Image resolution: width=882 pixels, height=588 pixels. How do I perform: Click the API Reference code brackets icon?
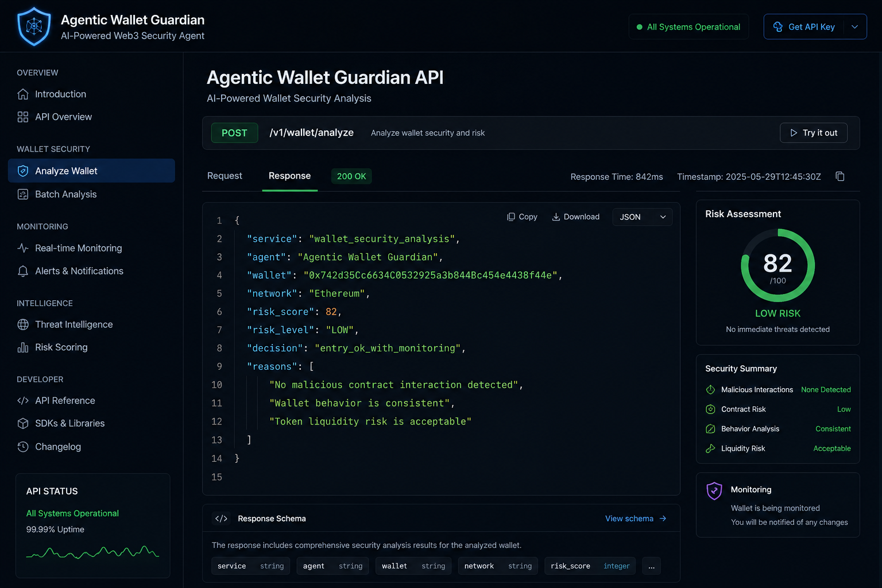23,401
